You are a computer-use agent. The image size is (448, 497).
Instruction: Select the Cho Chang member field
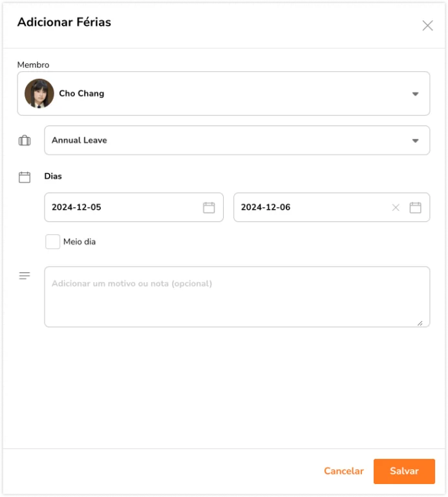pyautogui.click(x=224, y=93)
